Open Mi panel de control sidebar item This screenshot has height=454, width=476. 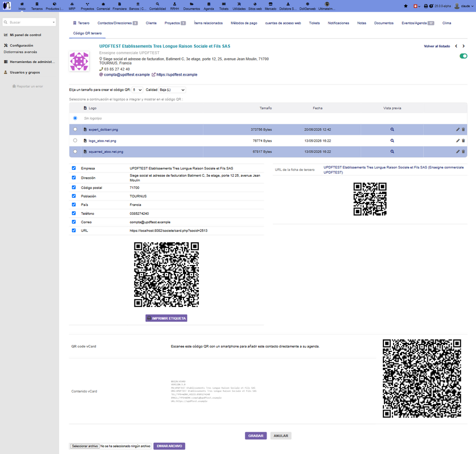(x=25, y=35)
